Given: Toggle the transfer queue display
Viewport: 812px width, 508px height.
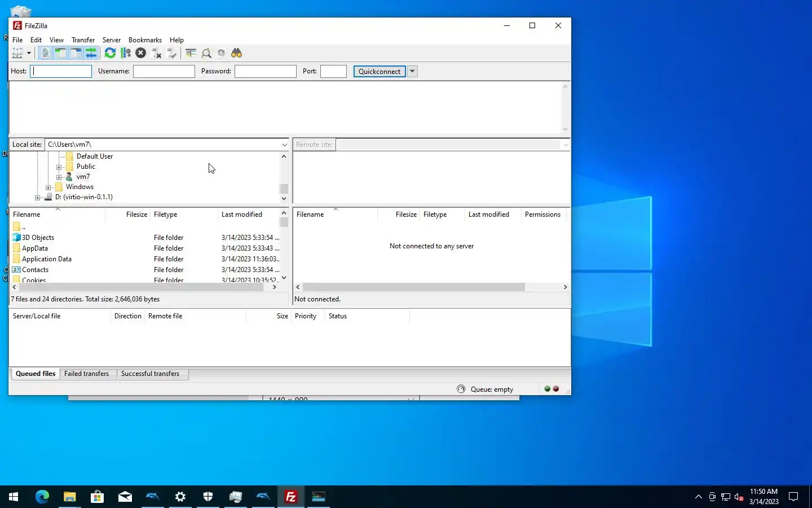Looking at the screenshot, I should pyautogui.click(x=91, y=53).
